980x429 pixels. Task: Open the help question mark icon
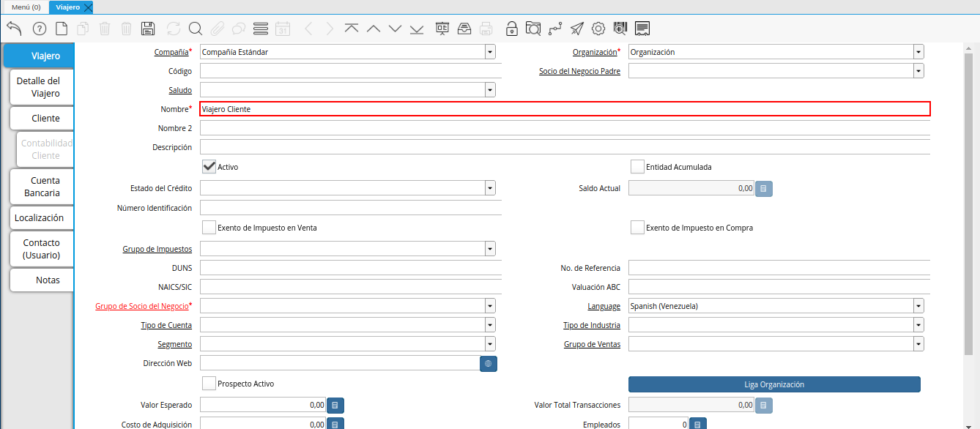39,29
